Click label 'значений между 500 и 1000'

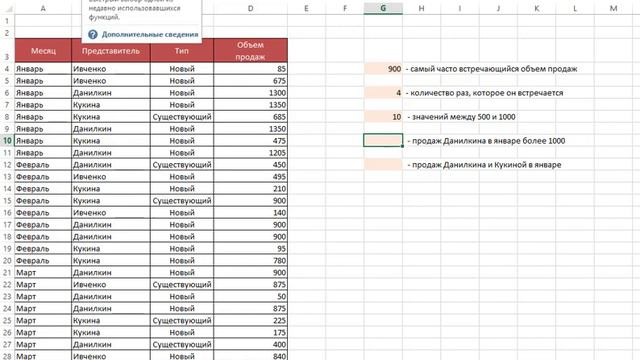464,117
